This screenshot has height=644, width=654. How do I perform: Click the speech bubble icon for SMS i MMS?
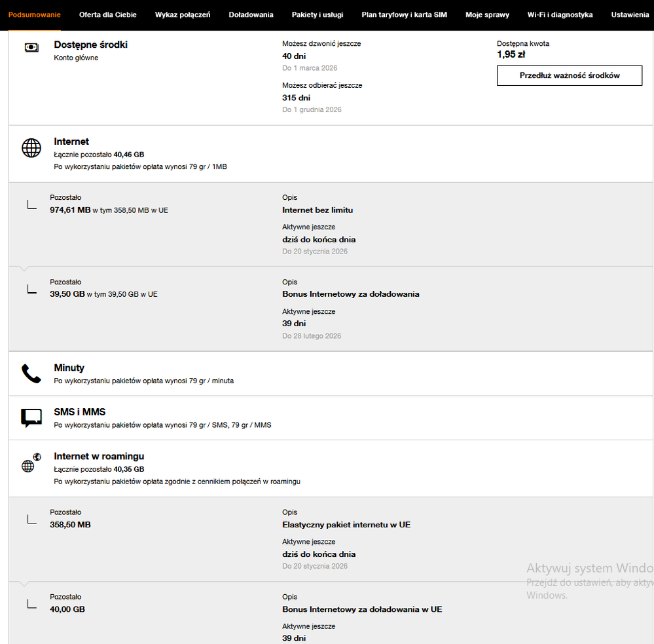click(x=31, y=418)
